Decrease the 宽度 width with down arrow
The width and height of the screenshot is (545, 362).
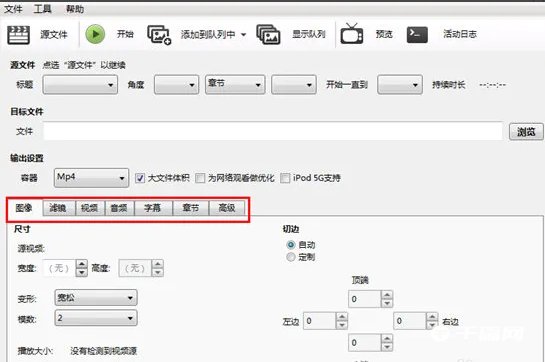[x=81, y=272]
